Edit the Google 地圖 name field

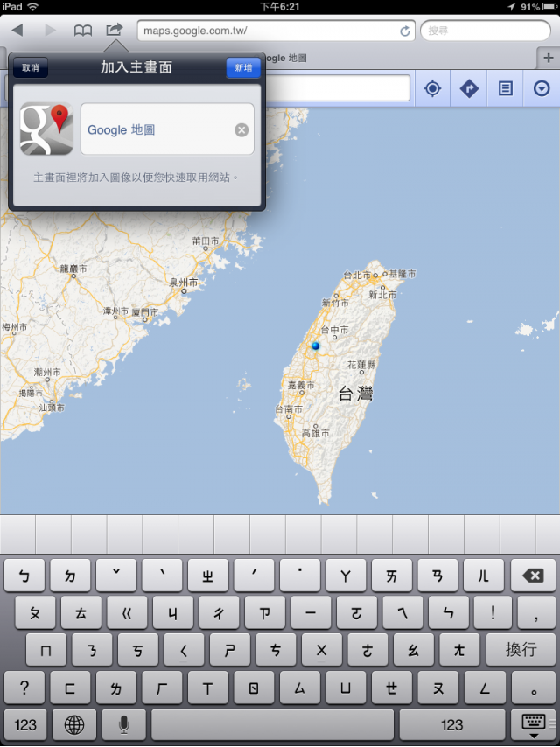click(167, 129)
